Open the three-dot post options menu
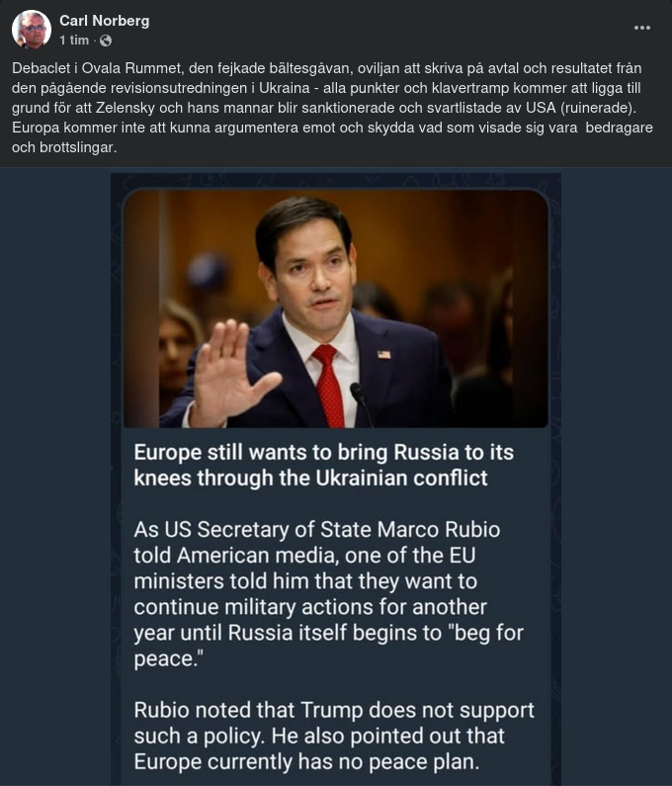This screenshot has height=786, width=672. [x=642, y=28]
